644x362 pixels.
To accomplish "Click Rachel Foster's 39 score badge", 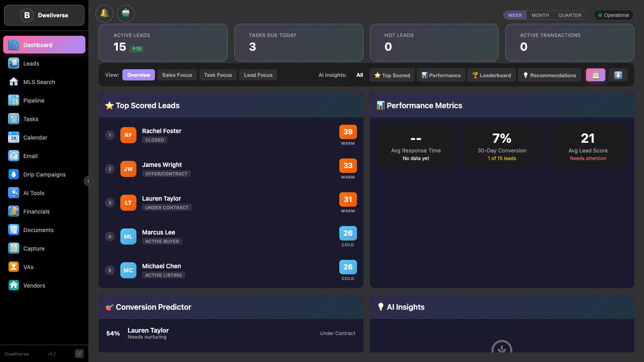I will coord(348,132).
